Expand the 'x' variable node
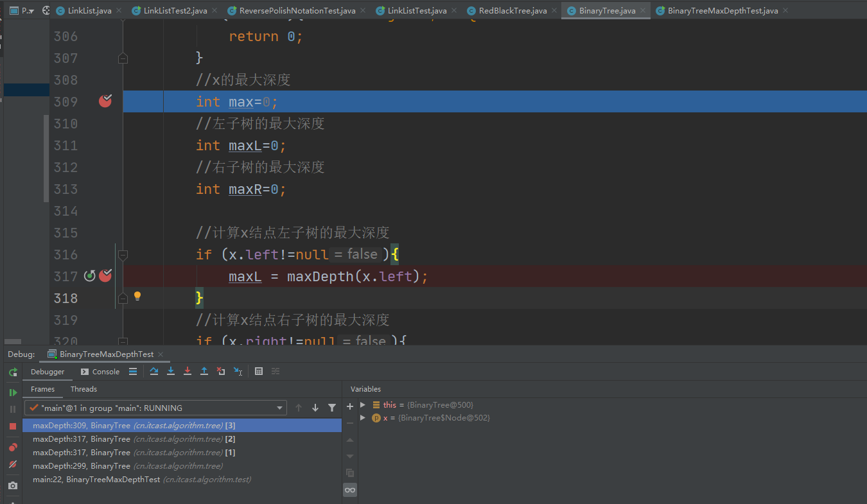The image size is (867, 504). point(363,418)
